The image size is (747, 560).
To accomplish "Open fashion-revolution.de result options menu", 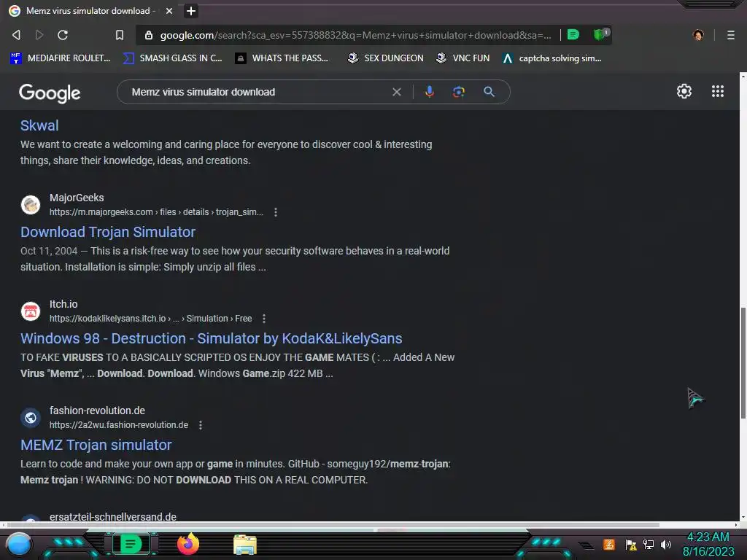I will click(201, 425).
